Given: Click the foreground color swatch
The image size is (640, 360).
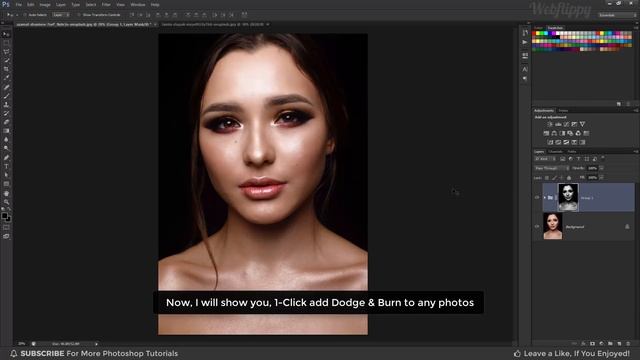Looking at the screenshot, I should pos(4,215).
